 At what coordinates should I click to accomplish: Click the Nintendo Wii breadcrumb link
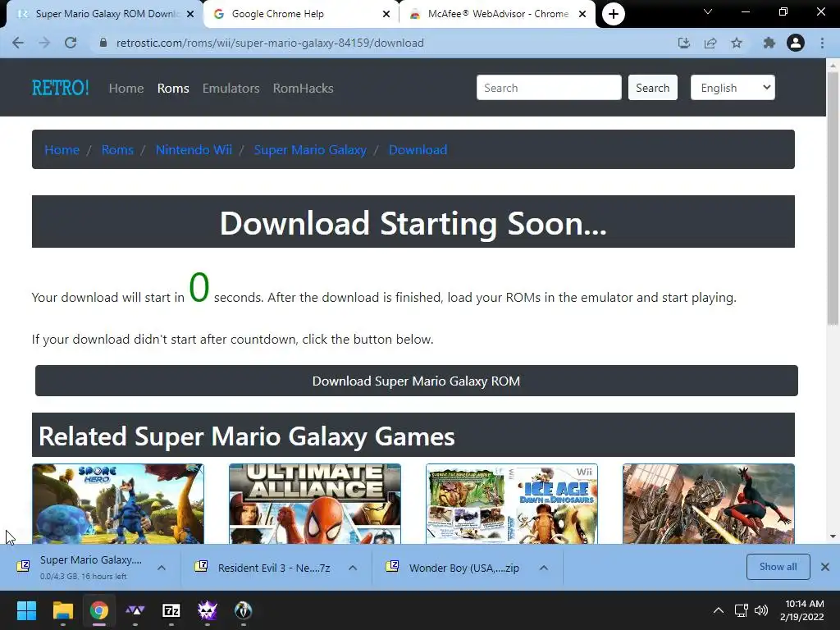pyautogui.click(x=194, y=149)
